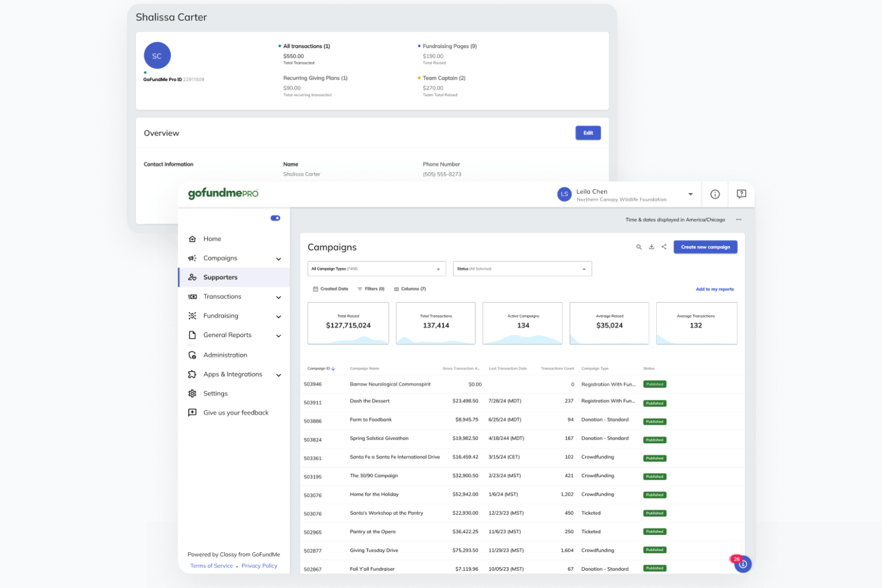This screenshot has height=588, width=882.
Task: Click the red notification badge in the corner
Action: point(737,559)
